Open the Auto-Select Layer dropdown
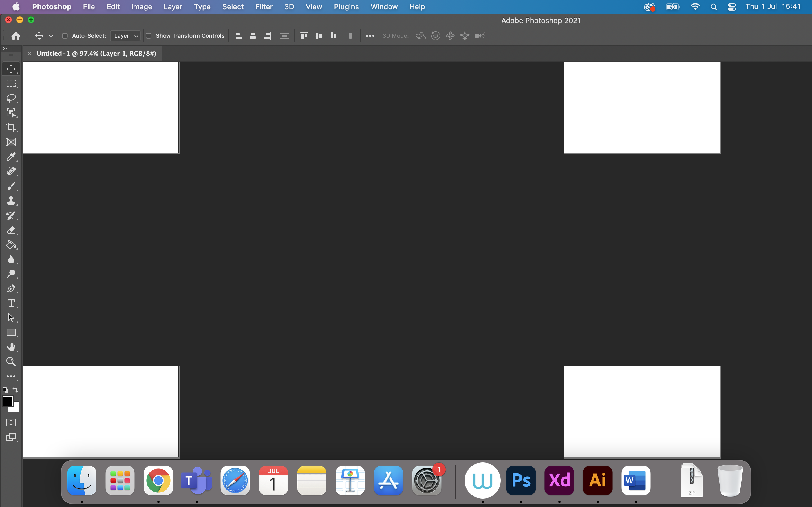 pyautogui.click(x=125, y=35)
